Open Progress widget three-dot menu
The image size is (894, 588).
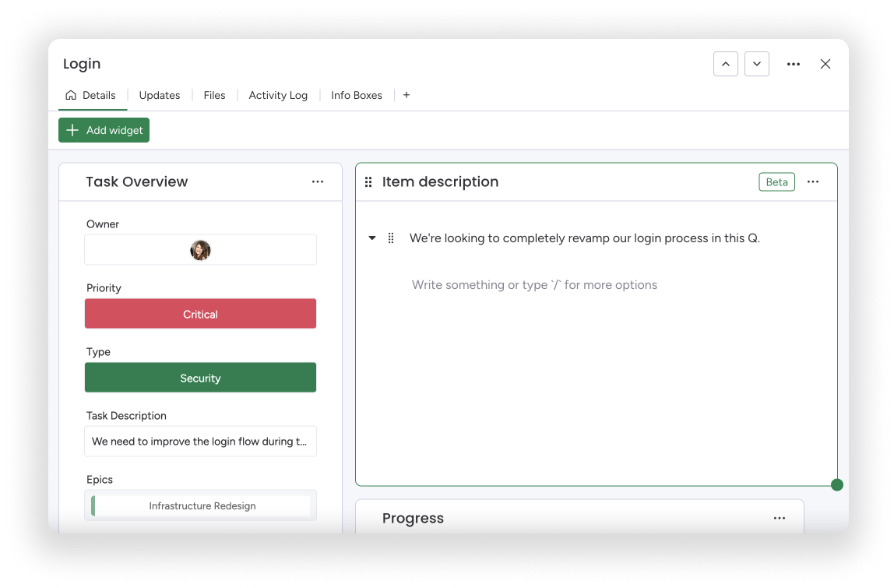(x=779, y=518)
